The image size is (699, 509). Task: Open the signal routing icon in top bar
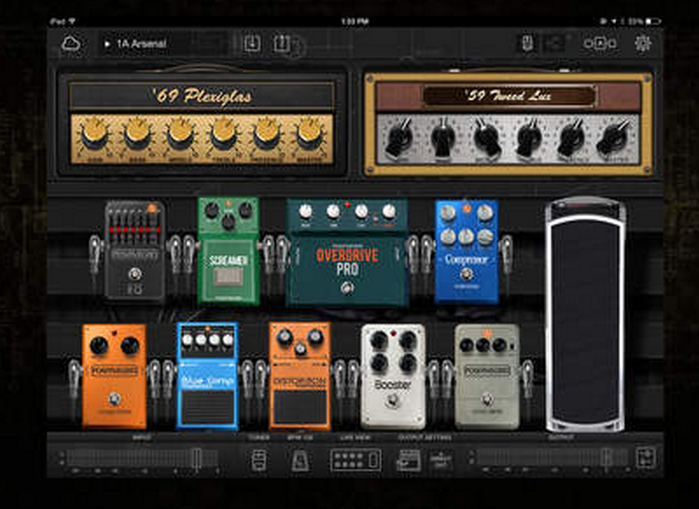600,44
